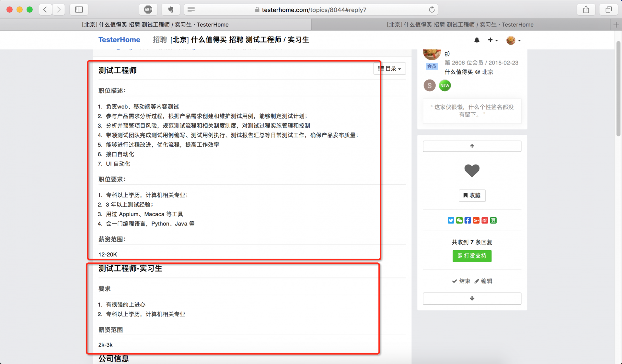
Task: Click the 收藏 bookmark button
Action: [x=472, y=195]
